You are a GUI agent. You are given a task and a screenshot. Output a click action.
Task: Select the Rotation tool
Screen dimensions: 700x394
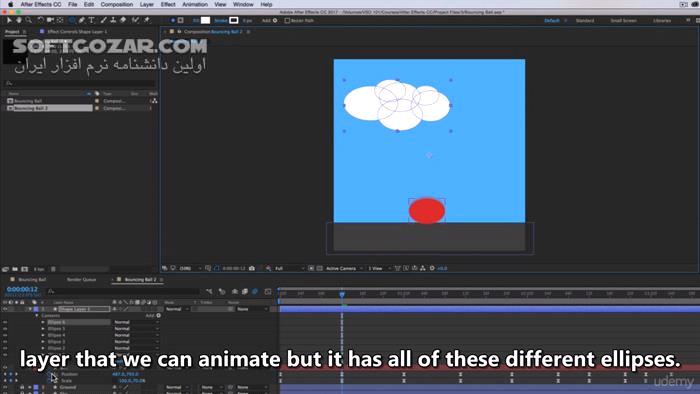[x=41, y=20]
